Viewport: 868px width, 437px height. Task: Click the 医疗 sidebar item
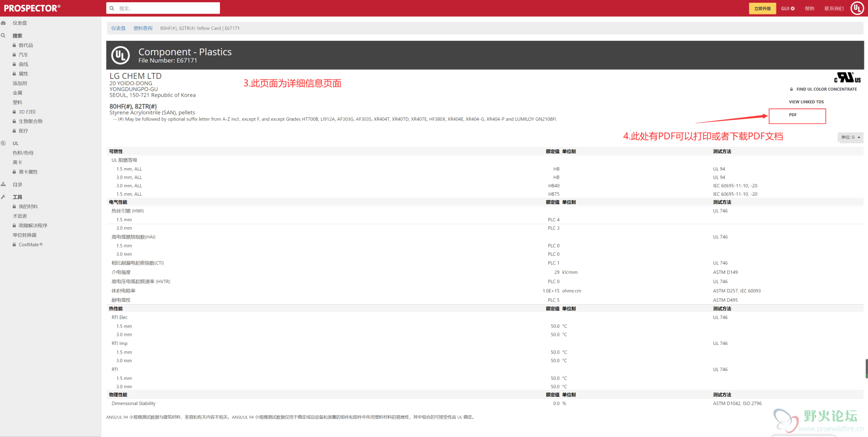pyautogui.click(x=23, y=131)
